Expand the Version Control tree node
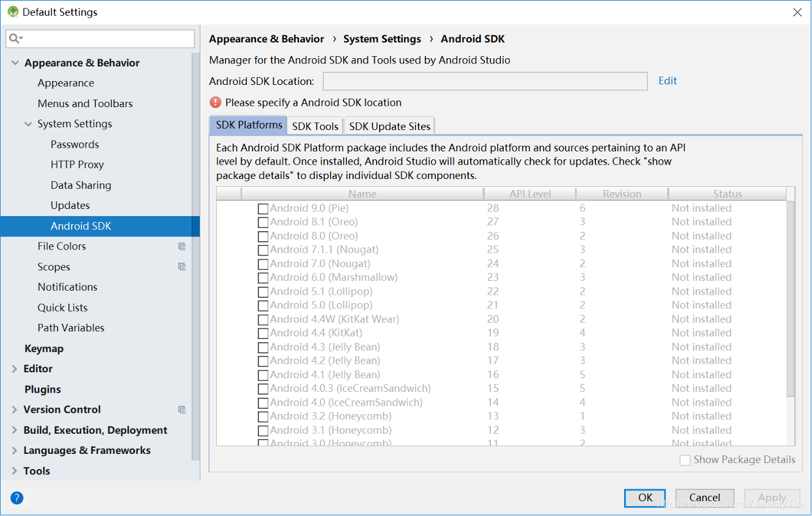The width and height of the screenshot is (812, 516). [x=14, y=410]
